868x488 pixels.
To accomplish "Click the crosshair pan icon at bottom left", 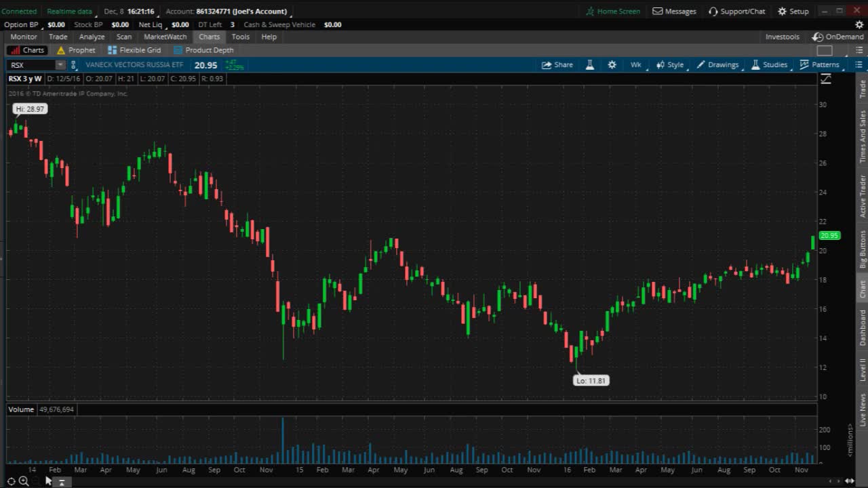I will [11, 481].
